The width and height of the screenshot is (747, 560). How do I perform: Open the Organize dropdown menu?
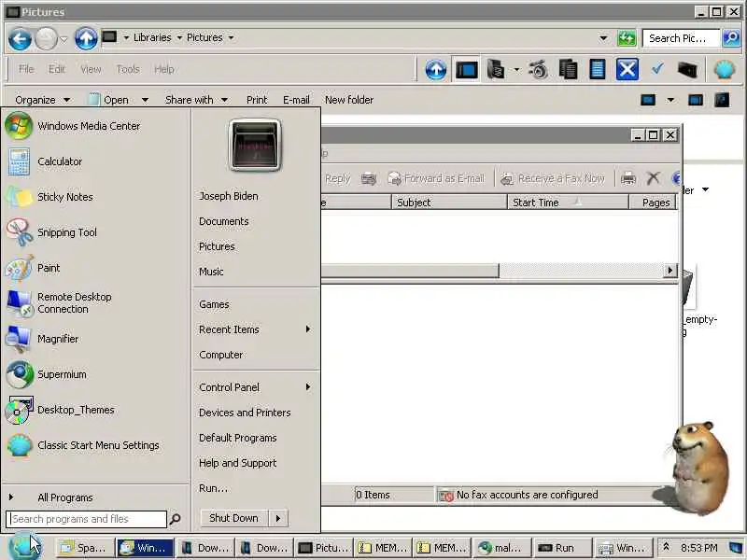(x=42, y=100)
